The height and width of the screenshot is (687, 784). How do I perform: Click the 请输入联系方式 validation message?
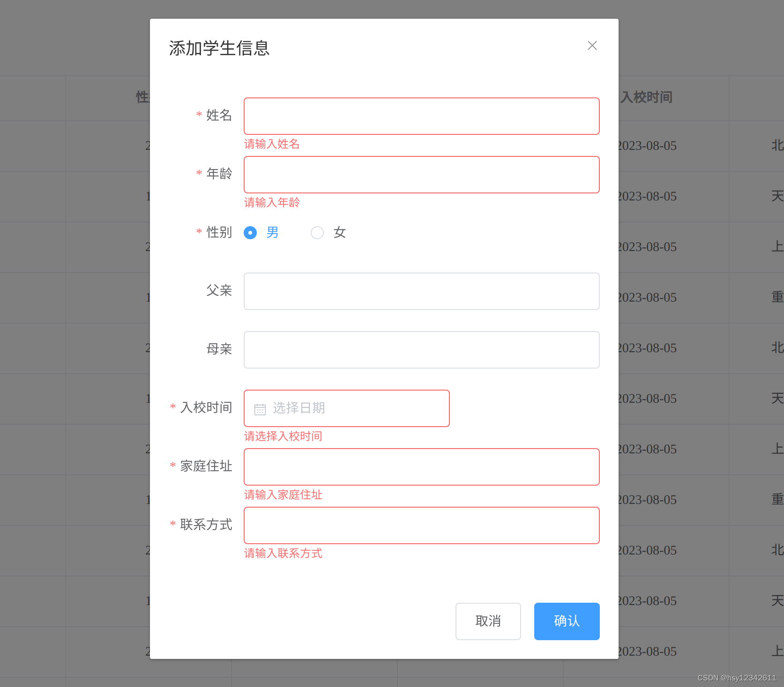283,553
